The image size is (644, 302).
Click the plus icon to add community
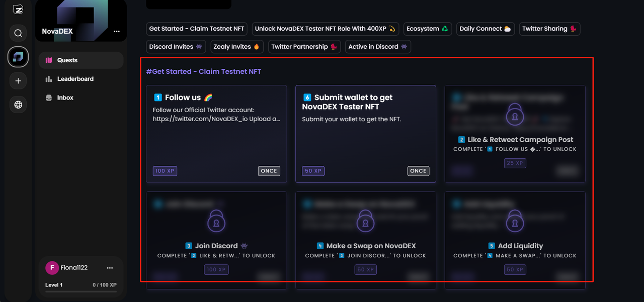(x=18, y=81)
